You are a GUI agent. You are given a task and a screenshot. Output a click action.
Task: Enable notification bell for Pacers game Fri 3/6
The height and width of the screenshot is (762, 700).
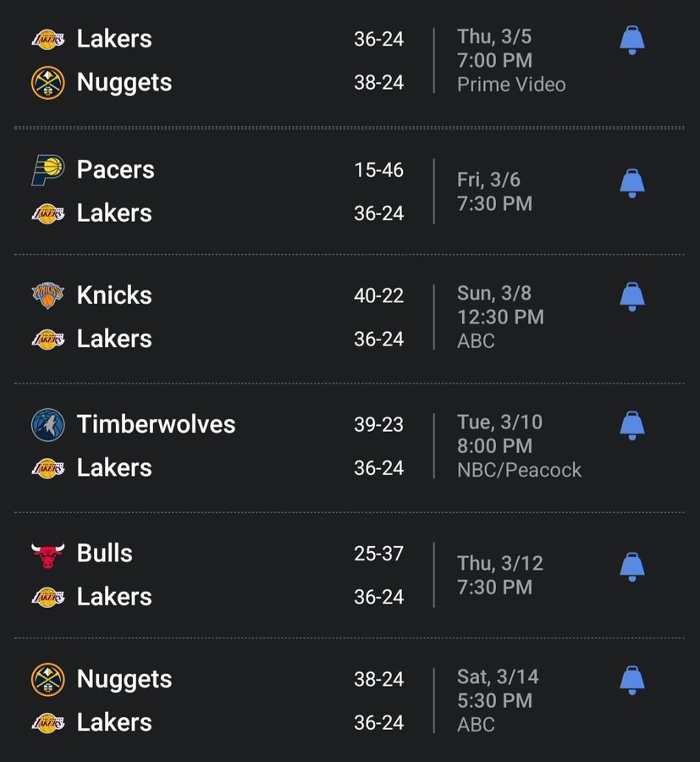[632, 183]
